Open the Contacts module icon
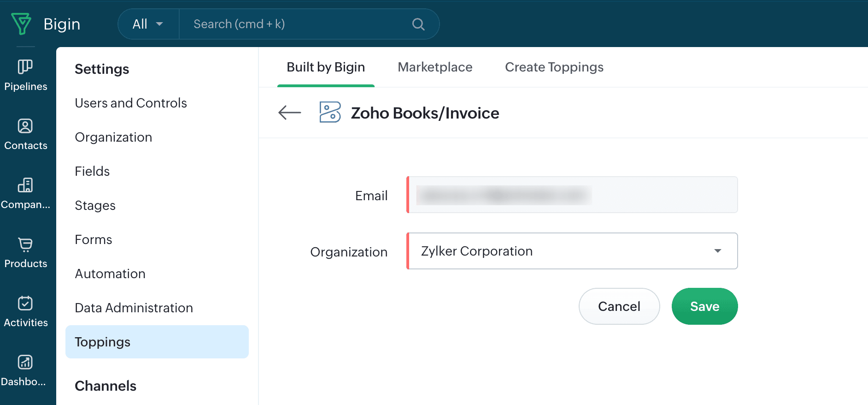Image resolution: width=868 pixels, height=405 pixels. (25, 126)
